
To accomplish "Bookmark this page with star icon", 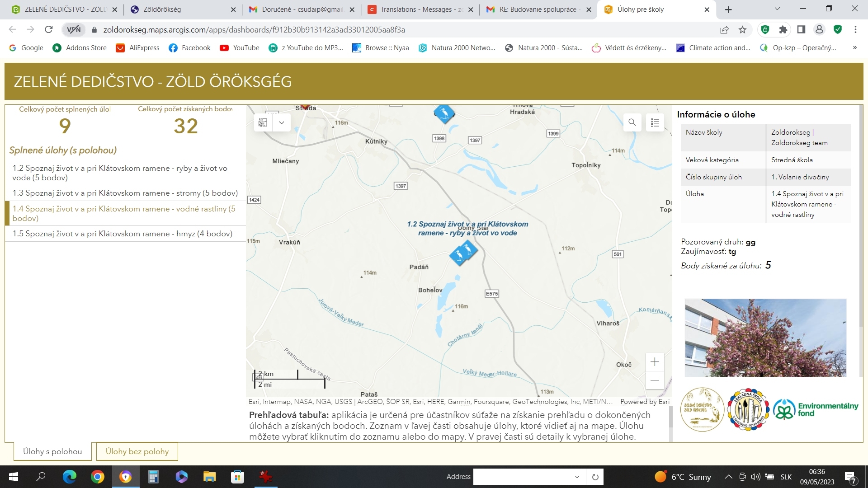I will click(x=742, y=30).
